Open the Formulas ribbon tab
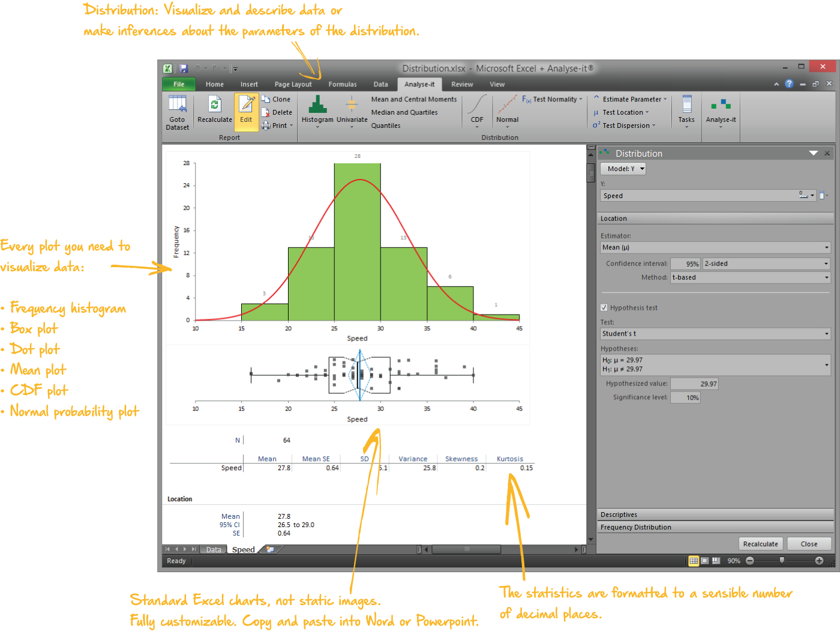 (343, 85)
